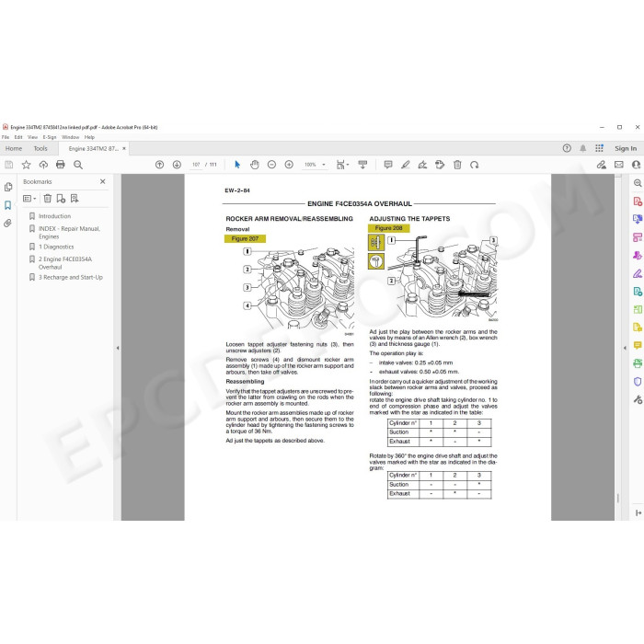Open the E-Sign menu
The width and height of the screenshot is (644, 644).
tap(50, 137)
